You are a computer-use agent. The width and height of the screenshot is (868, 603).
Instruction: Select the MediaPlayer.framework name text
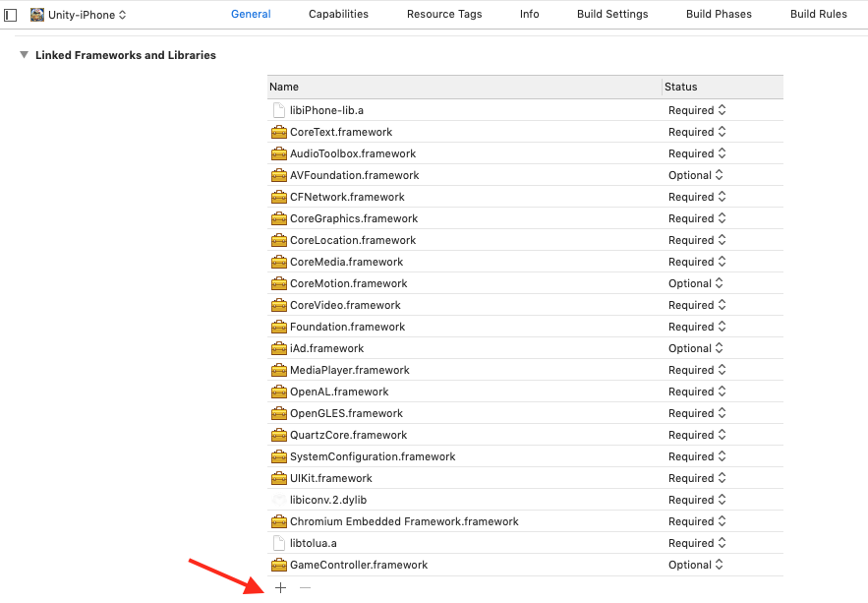click(350, 370)
